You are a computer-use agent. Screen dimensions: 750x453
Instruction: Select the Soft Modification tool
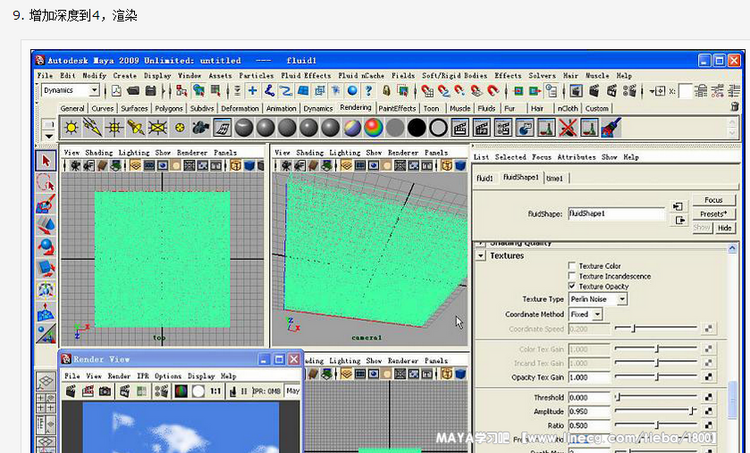(x=46, y=311)
